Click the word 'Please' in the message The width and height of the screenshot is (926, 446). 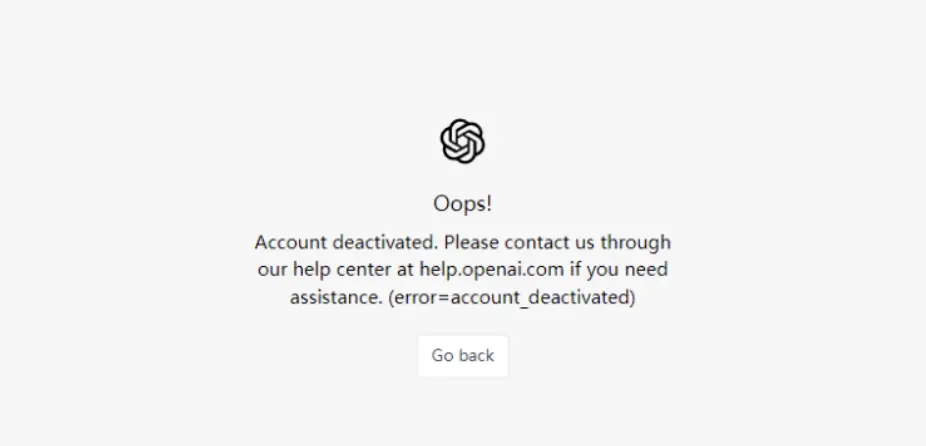[x=472, y=242]
